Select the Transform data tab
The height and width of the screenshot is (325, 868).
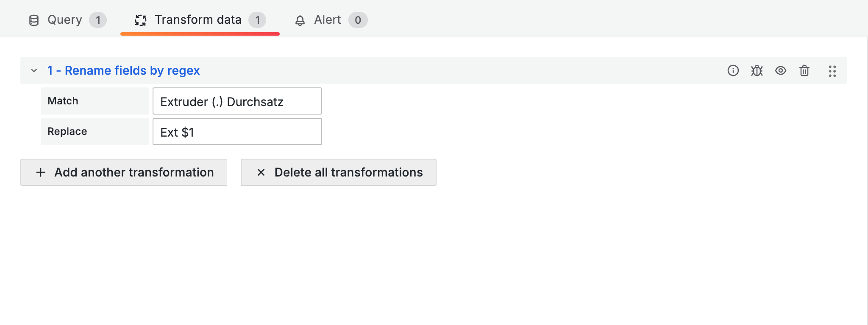point(198,20)
